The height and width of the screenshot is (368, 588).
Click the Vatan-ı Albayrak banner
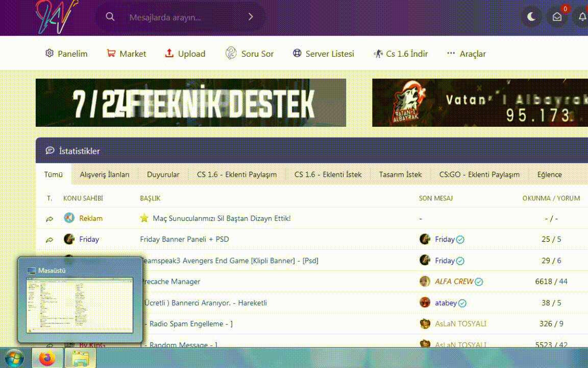[x=480, y=103]
